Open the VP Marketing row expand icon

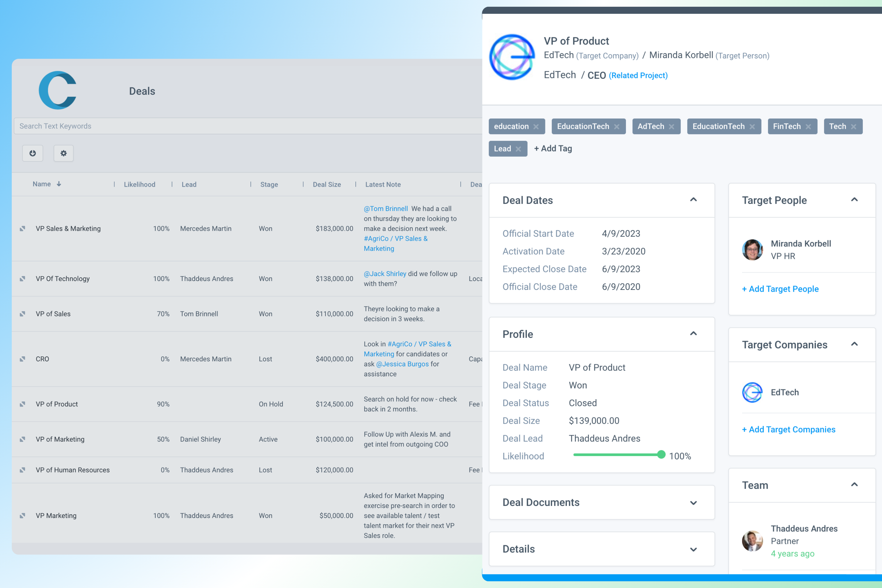coord(23,516)
